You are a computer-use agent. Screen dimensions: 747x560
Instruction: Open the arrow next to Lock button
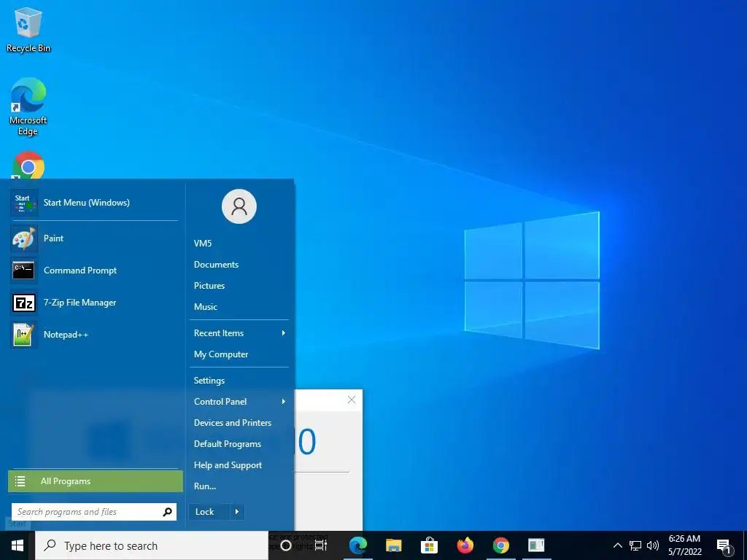pyautogui.click(x=237, y=512)
